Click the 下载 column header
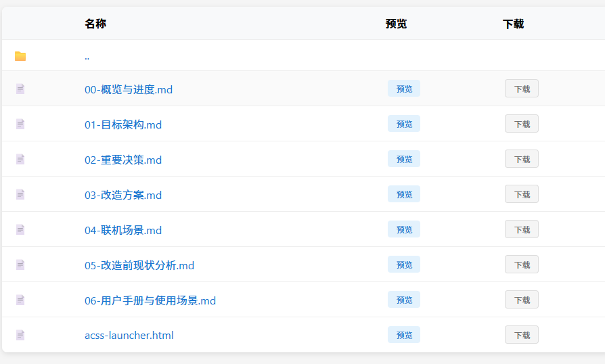This screenshot has width=605, height=364. coord(514,24)
